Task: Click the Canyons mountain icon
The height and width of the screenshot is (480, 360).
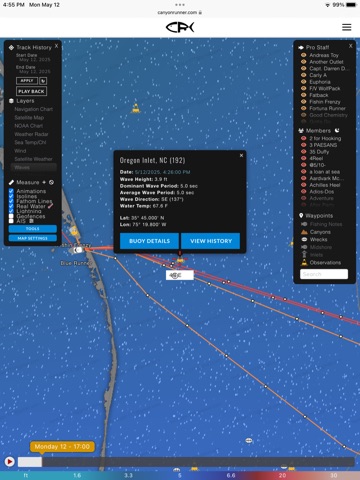Action: [x=304, y=232]
